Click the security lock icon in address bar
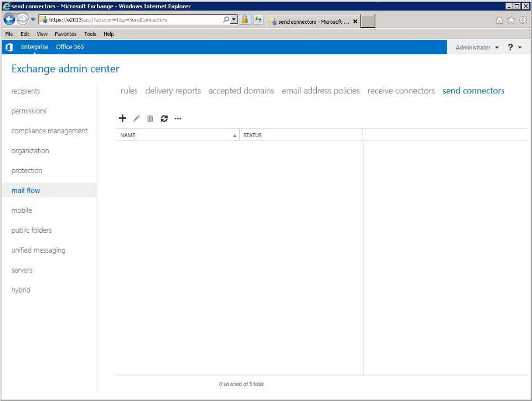Image resolution: width=532 pixels, height=401 pixels. click(244, 20)
